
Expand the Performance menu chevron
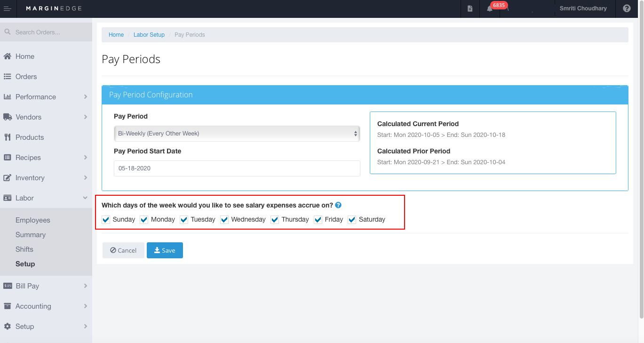86,97
